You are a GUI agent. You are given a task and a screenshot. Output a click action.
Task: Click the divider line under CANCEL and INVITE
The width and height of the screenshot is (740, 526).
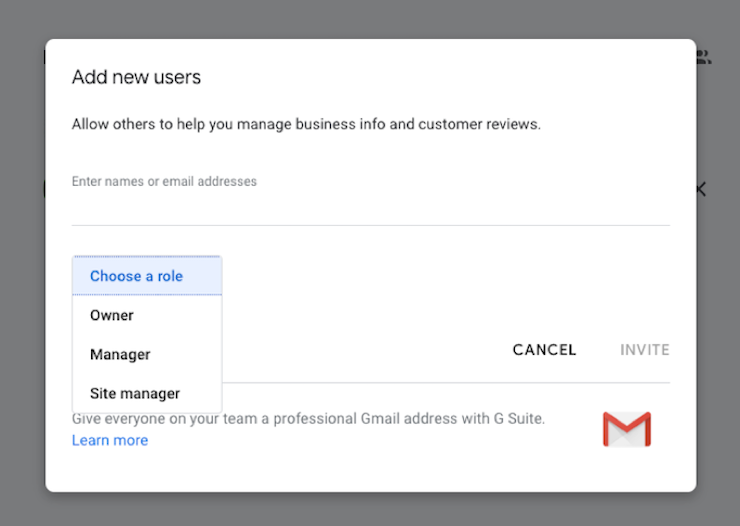point(446,383)
